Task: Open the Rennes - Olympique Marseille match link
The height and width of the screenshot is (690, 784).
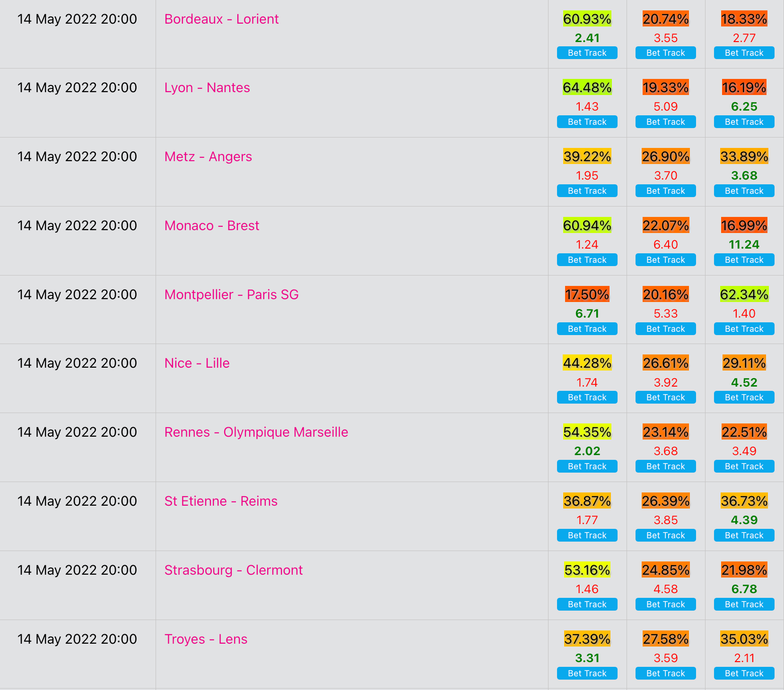Action: pos(256,432)
